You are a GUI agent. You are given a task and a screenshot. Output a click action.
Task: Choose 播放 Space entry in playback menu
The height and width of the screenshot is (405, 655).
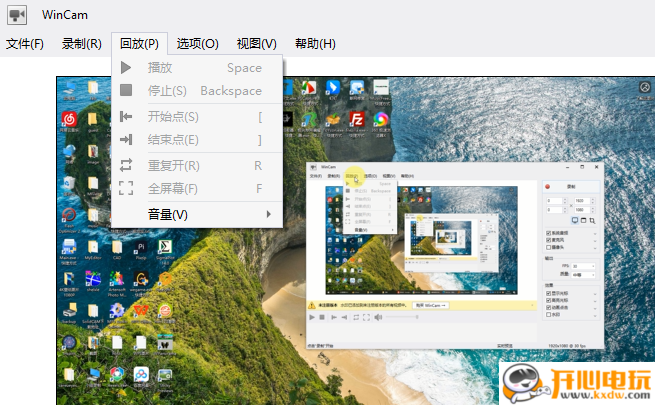coord(197,68)
